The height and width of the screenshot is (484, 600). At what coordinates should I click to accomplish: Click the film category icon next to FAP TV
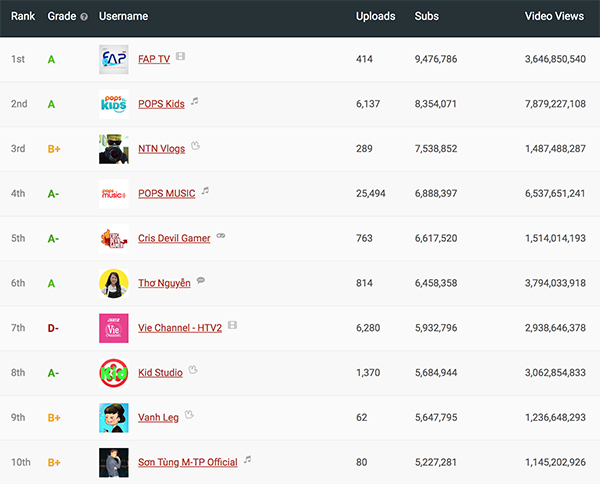(x=180, y=56)
